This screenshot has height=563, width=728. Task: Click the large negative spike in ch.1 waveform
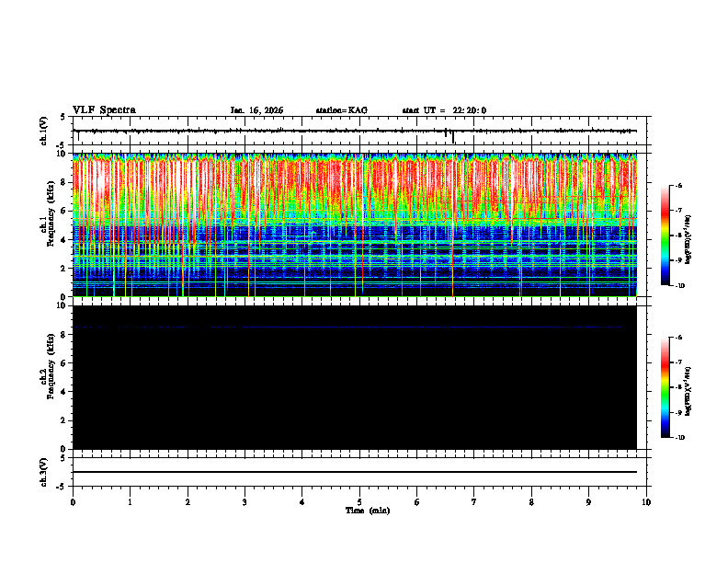(453, 137)
